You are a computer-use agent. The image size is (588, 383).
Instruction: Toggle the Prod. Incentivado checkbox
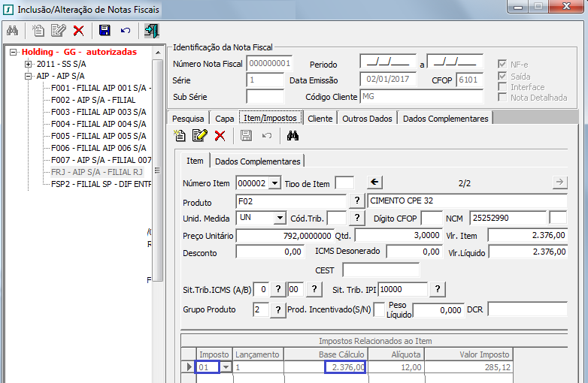pos(379,309)
